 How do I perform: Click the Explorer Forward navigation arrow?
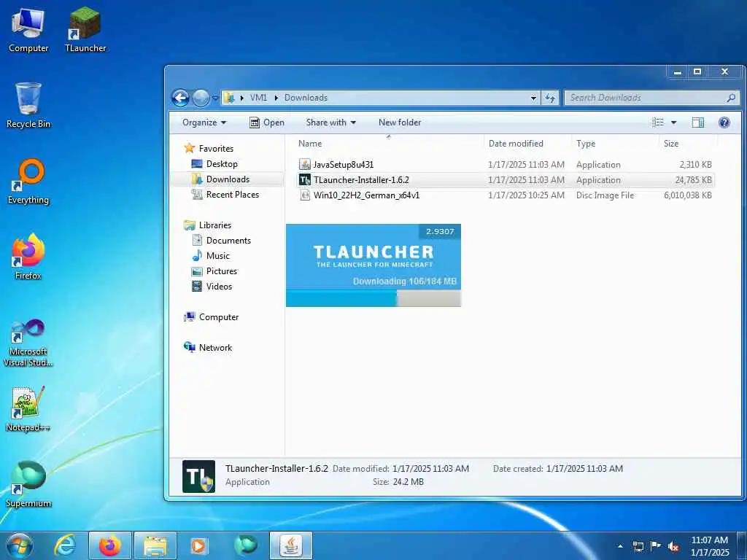coord(201,98)
